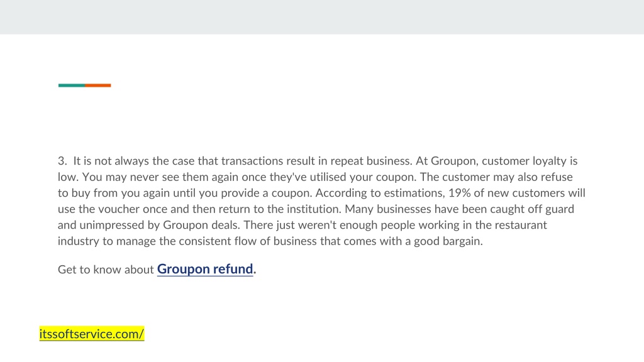Click the word "transactions" in first sentence
This screenshot has height=362, width=644.
click(252, 161)
